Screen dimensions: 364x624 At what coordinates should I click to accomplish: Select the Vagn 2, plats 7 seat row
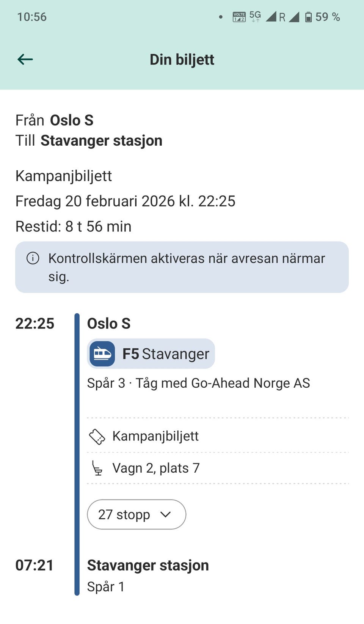click(218, 468)
